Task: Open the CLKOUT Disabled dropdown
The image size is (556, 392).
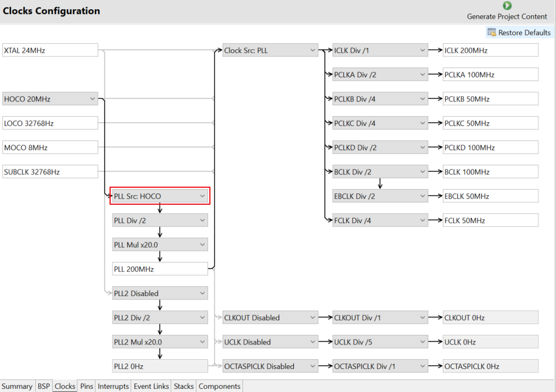Action: [312, 318]
